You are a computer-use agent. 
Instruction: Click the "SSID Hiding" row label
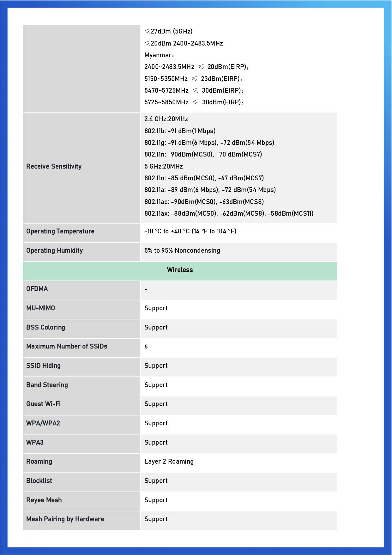(43, 366)
